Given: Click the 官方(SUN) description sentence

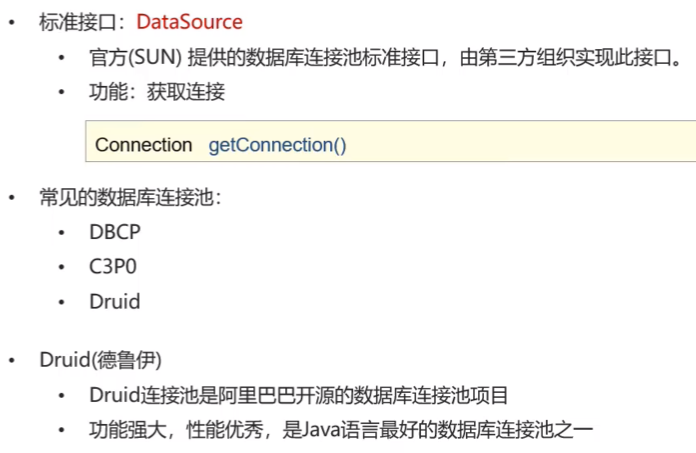Looking at the screenshot, I should pyautogui.click(x=385, y=58).
